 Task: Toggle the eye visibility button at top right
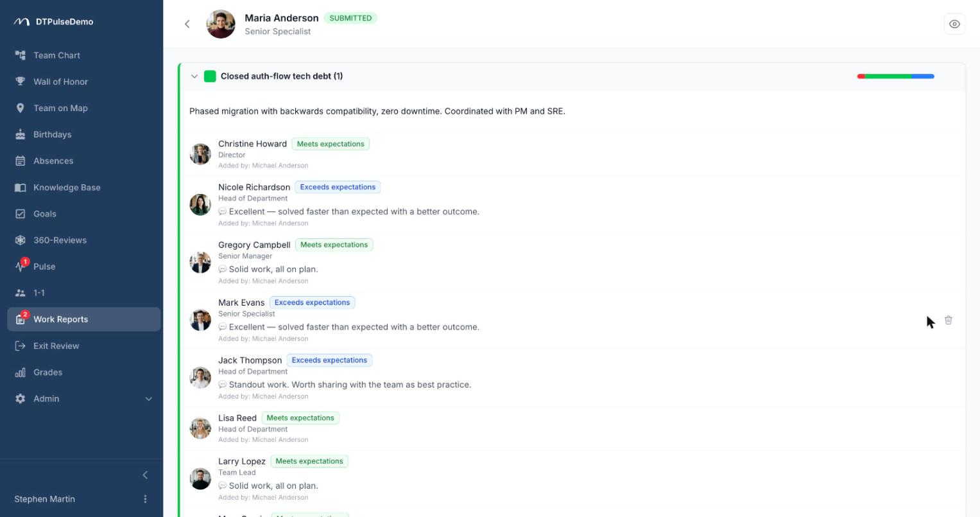(x=955, y=24)
